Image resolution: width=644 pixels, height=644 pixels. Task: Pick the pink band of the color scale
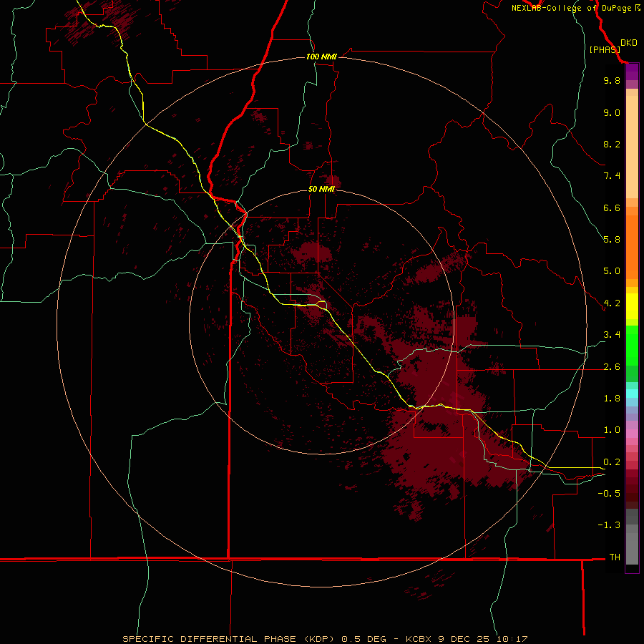632,434
